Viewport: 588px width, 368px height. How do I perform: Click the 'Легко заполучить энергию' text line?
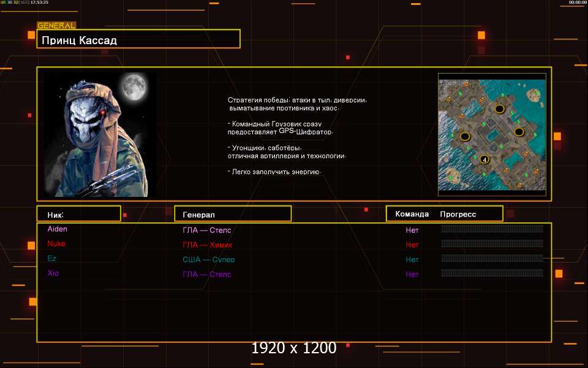274,172
